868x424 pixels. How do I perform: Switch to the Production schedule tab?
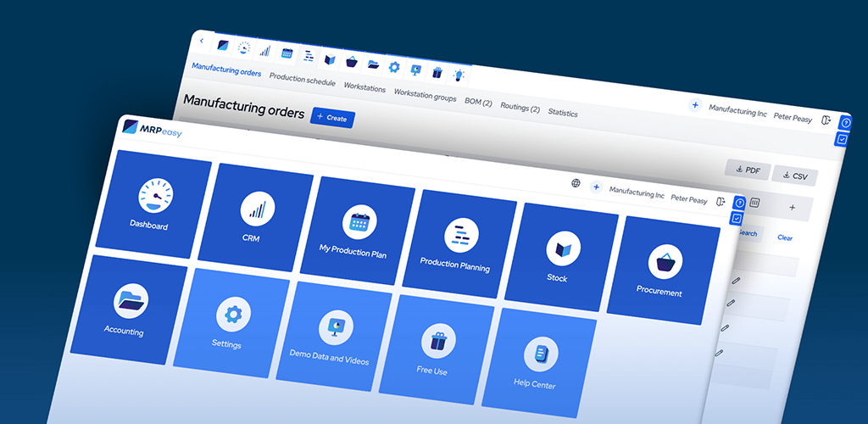303,79
